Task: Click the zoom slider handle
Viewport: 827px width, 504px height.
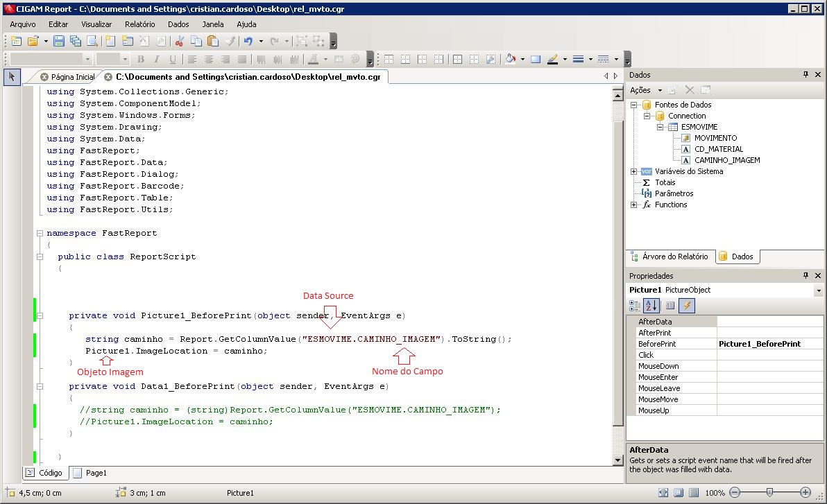Action: click(769, 492)
